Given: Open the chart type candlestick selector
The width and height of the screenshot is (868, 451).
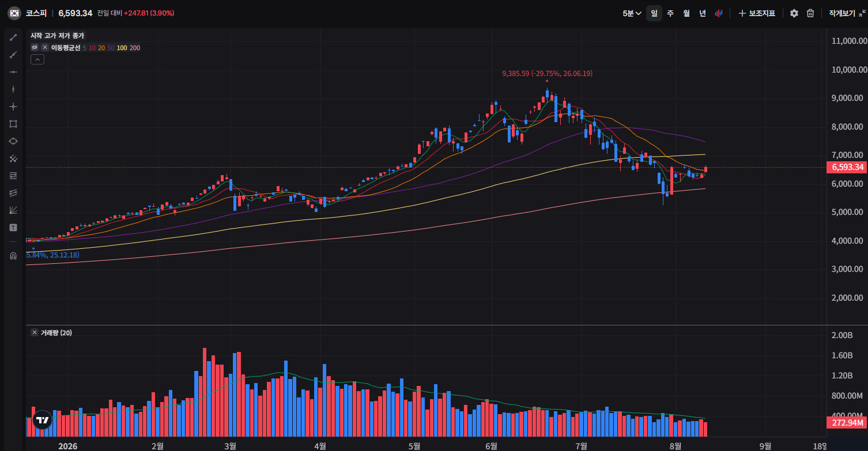Looking at the screenshot, I should point(719,13).
